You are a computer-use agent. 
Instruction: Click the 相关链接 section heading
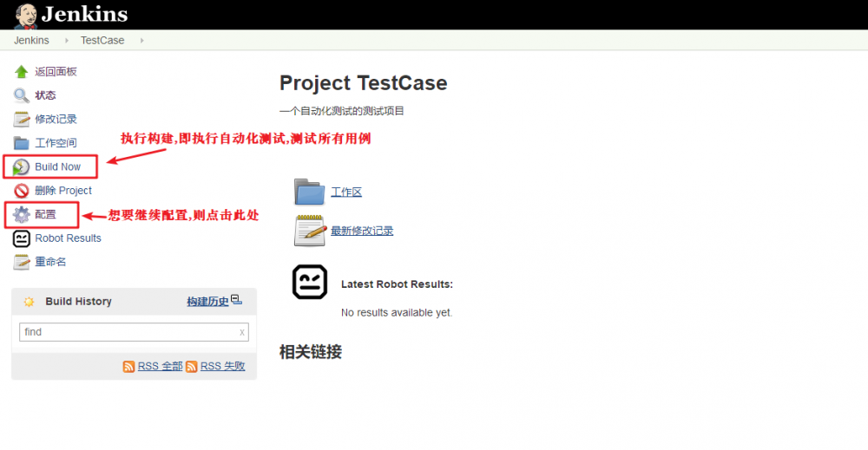311,352
